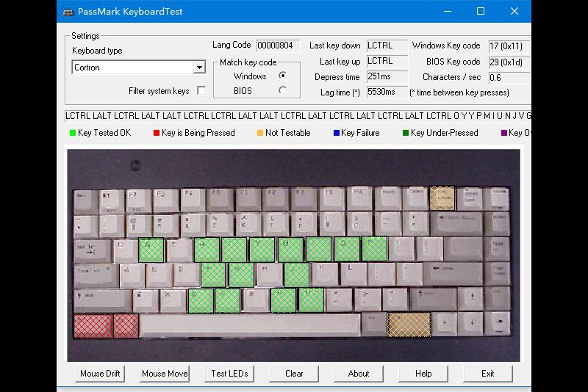Image resolution: width=588 pixels, height=392 pixels.
Task: Click the pressed-keys history text box
Action: [298, 116]
